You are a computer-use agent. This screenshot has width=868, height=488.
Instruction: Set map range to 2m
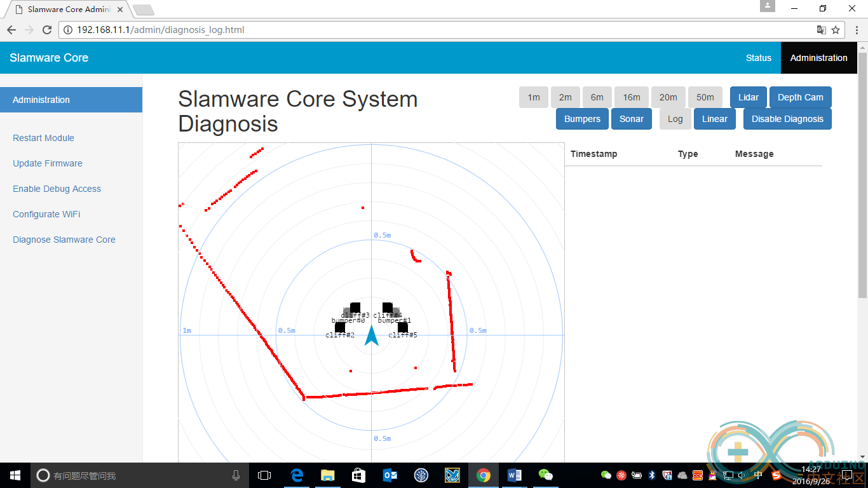[x=566, y=97]
